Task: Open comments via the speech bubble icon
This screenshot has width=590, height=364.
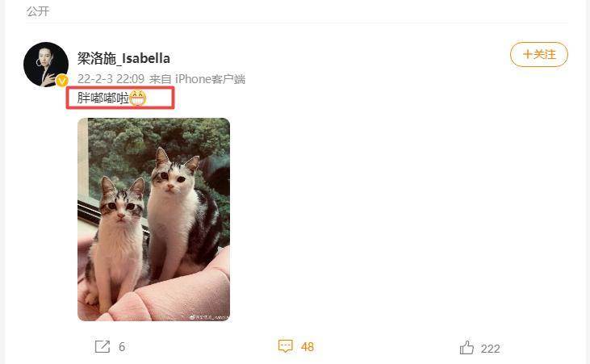Action: pos(285,346)
